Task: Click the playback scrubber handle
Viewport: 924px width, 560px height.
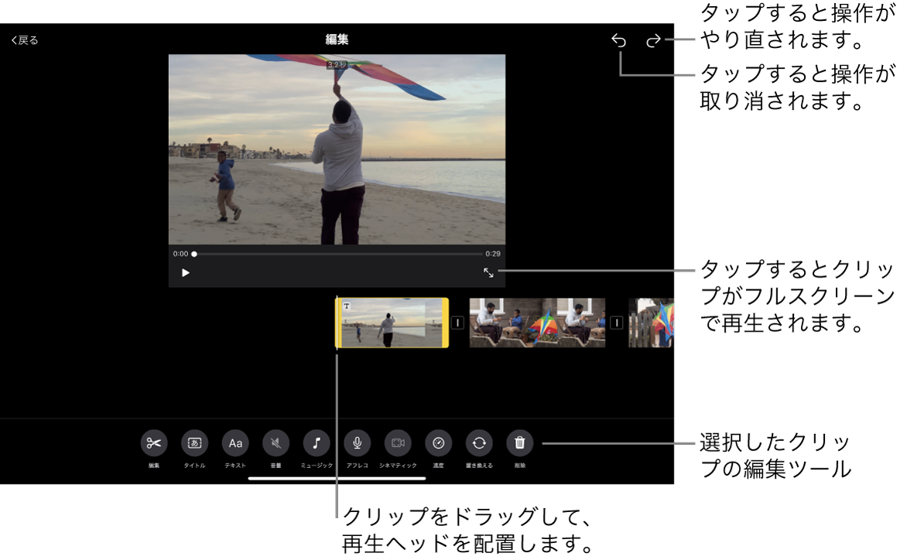Action: (194, 254)
